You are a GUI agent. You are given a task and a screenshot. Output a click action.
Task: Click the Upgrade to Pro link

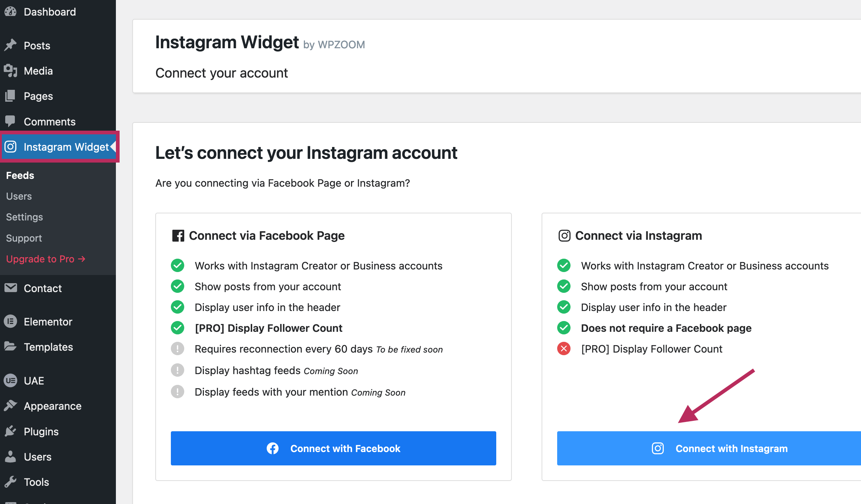tap(46, 259)
